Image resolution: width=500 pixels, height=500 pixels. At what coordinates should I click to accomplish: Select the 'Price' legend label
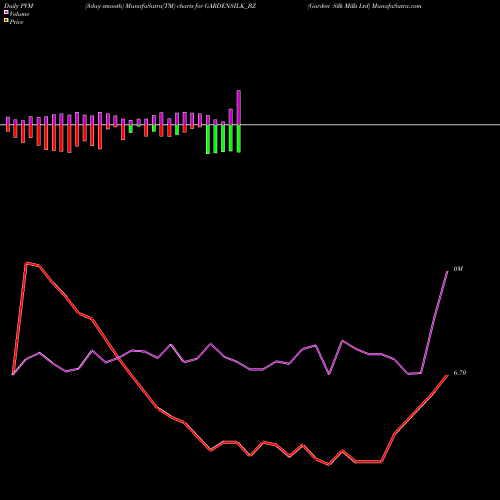[x=16, y=22]
